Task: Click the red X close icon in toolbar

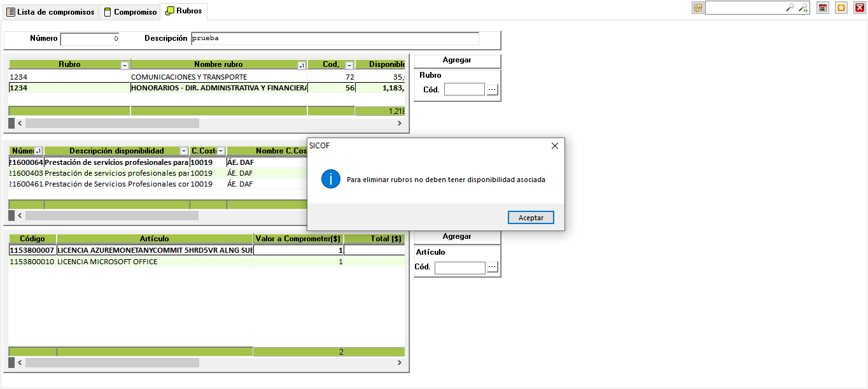Action: click(x=859, y=8)
